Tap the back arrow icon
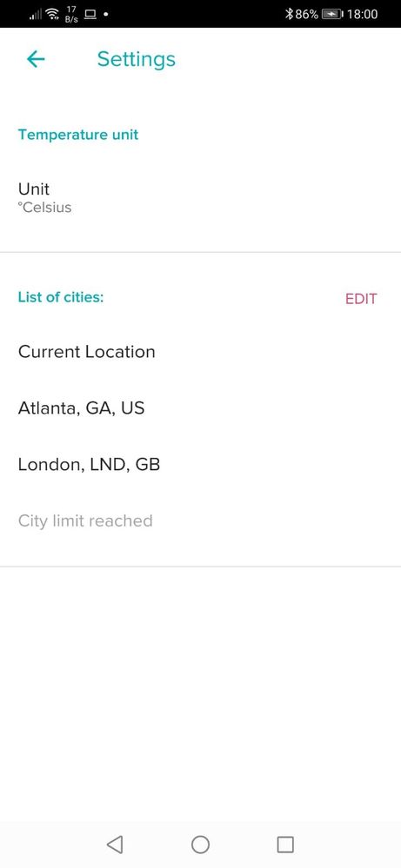 (x=36, y=59)
